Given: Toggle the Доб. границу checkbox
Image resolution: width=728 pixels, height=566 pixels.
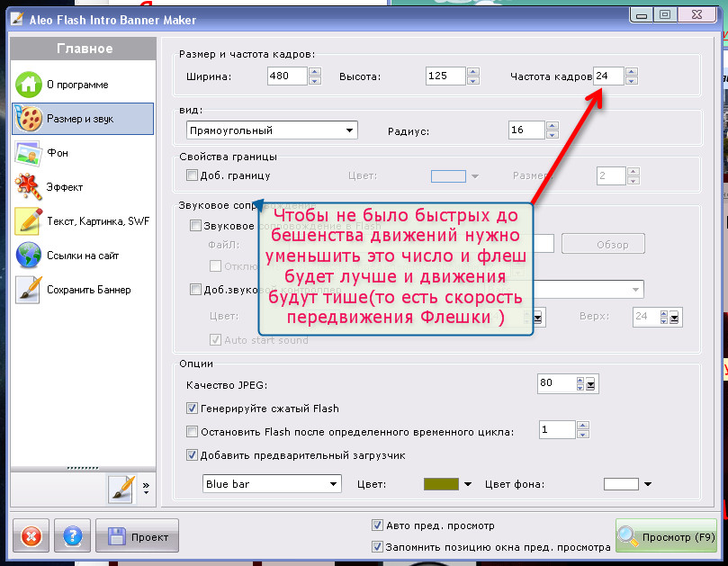Looking at the screenshot, I should coord(192,175).
